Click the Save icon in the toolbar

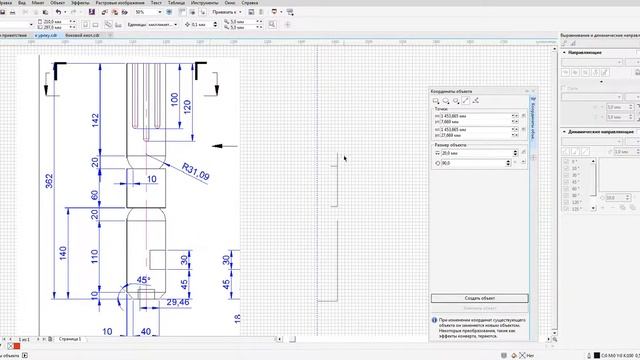[x=2, y=12]
